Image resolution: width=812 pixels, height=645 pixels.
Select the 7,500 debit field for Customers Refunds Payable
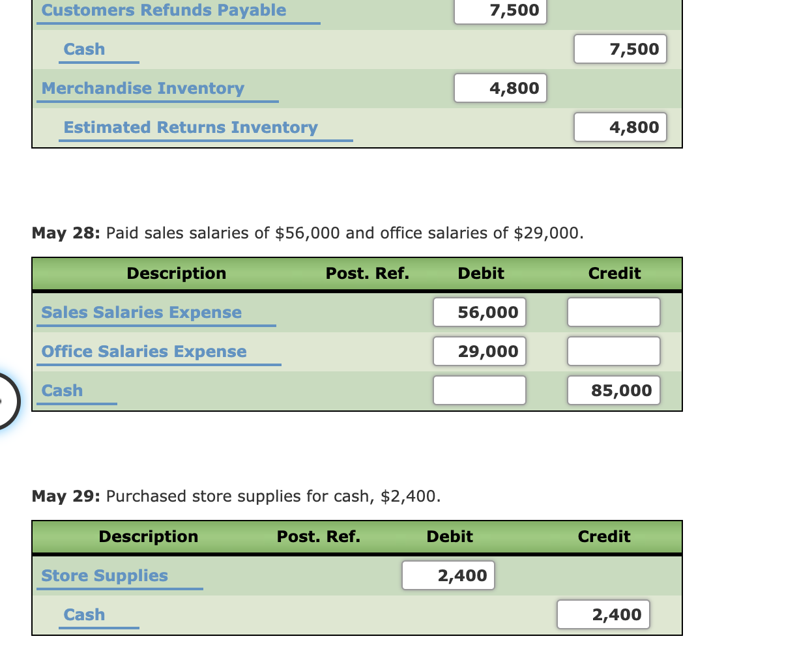point(500,10)
